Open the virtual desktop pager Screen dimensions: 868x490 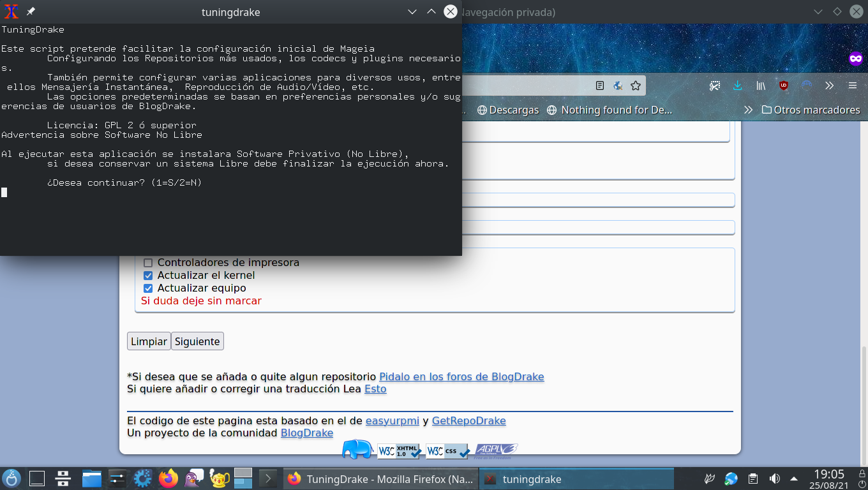pos(243,478)
